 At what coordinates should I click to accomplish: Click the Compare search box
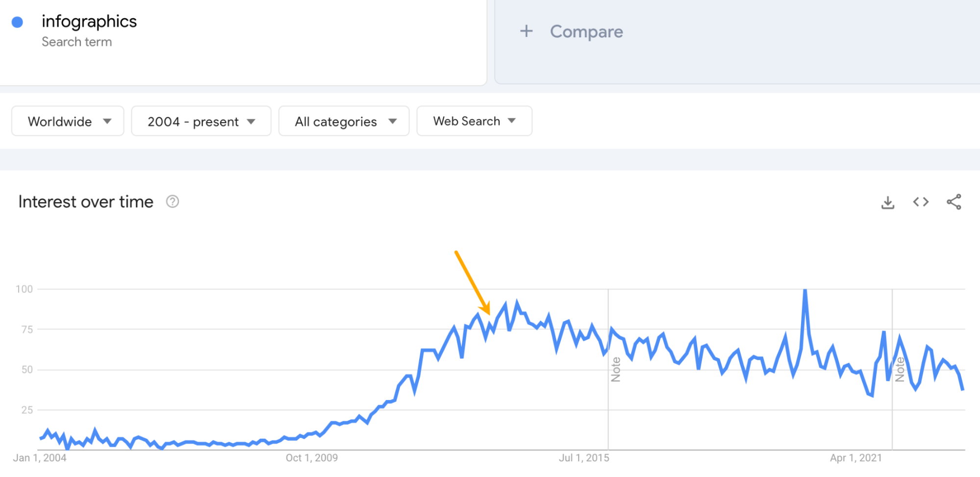(x=587, y=31)
